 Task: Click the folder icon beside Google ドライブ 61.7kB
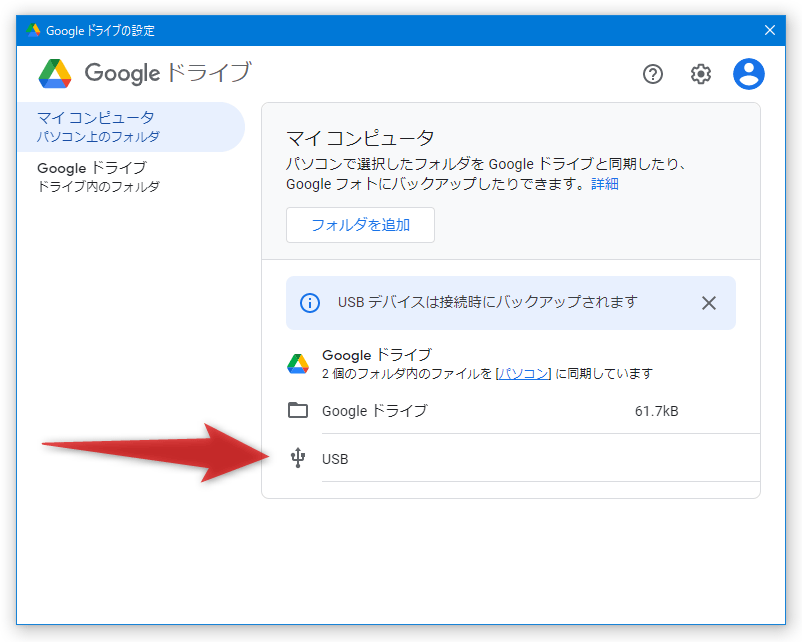click(298, 410)
